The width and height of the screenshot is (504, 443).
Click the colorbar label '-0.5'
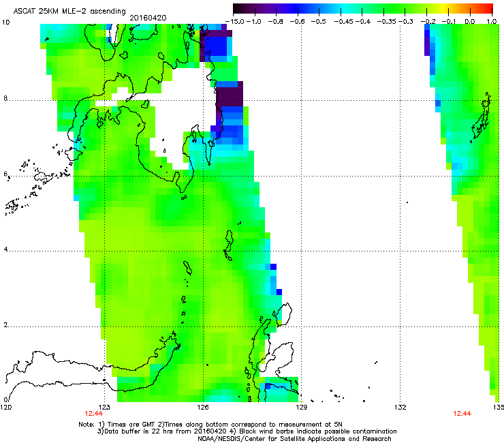pyautogui.click(x=319, y=22)
